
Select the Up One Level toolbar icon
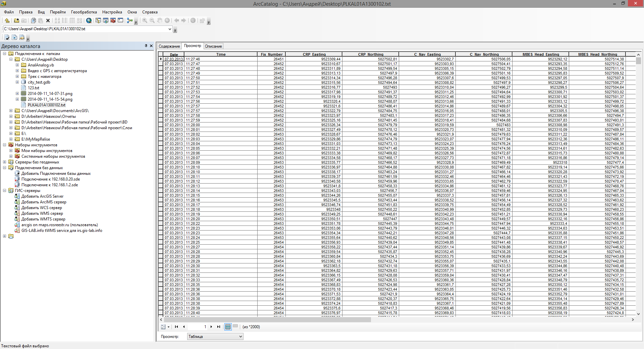(x=7, y=20)
